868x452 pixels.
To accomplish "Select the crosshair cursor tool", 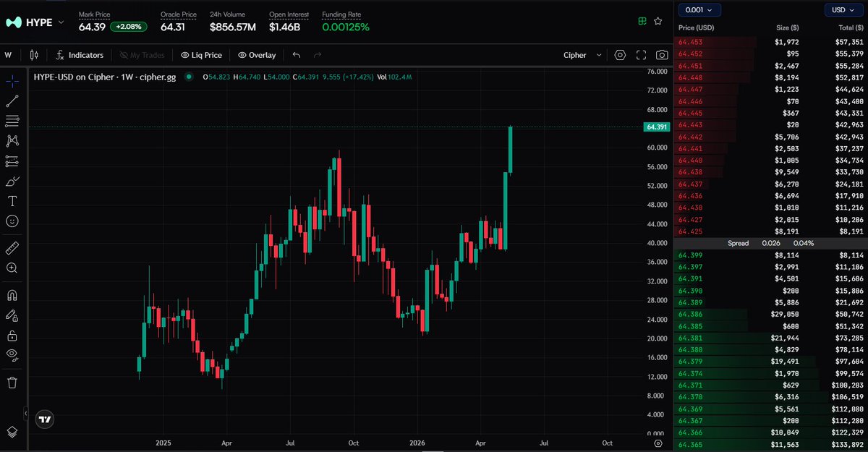I will pyautogui.click(x=12, y=81).
